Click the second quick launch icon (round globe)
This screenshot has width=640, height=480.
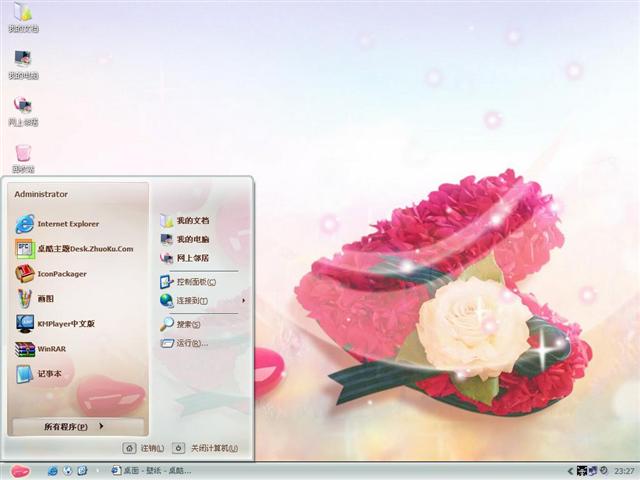[68, 471]
